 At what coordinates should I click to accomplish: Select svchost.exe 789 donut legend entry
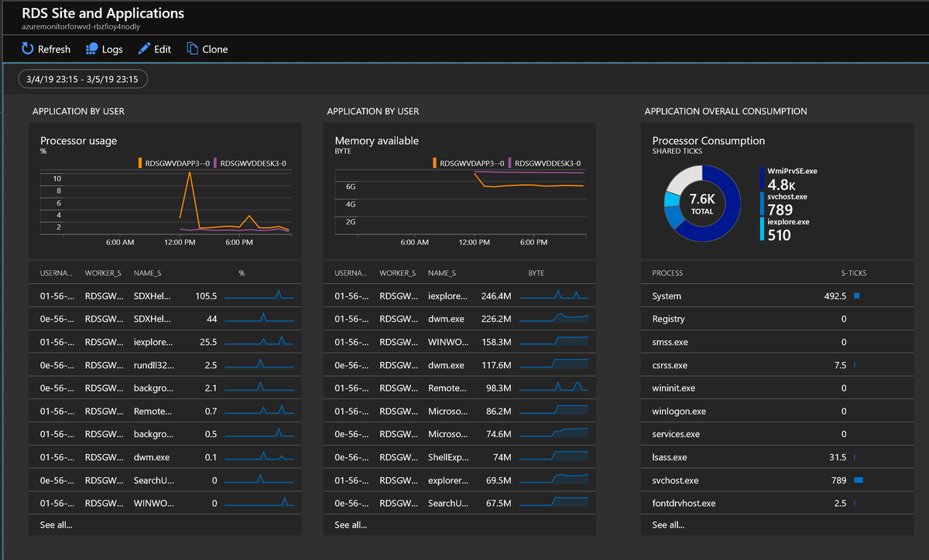(x=785, y=204)
